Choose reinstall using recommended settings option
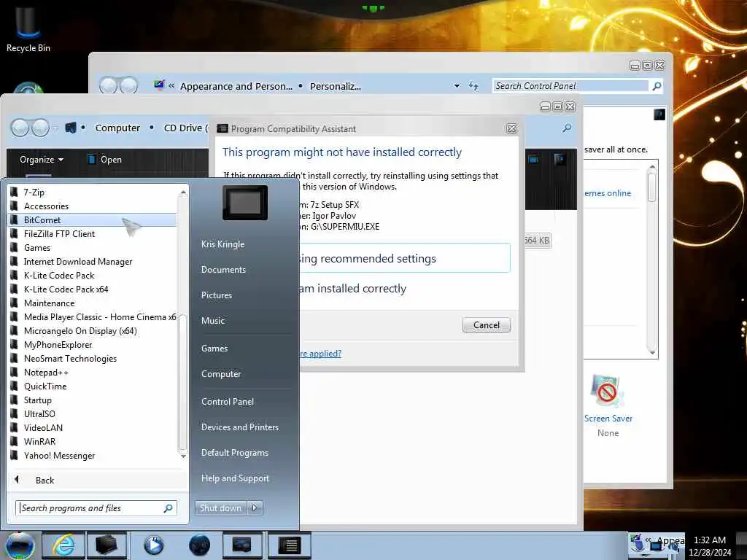 405,258
